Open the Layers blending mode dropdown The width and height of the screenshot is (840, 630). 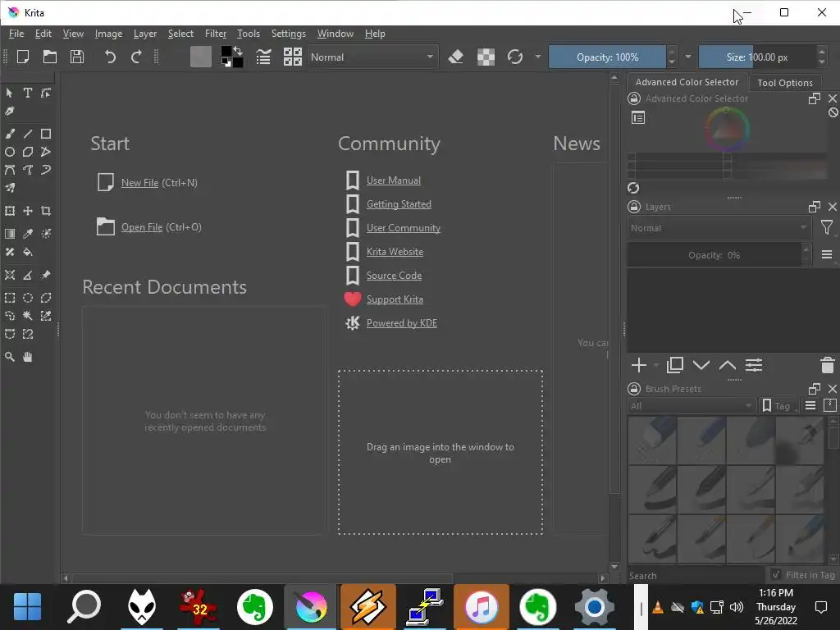pyautogui.click(x=719, y=228)
